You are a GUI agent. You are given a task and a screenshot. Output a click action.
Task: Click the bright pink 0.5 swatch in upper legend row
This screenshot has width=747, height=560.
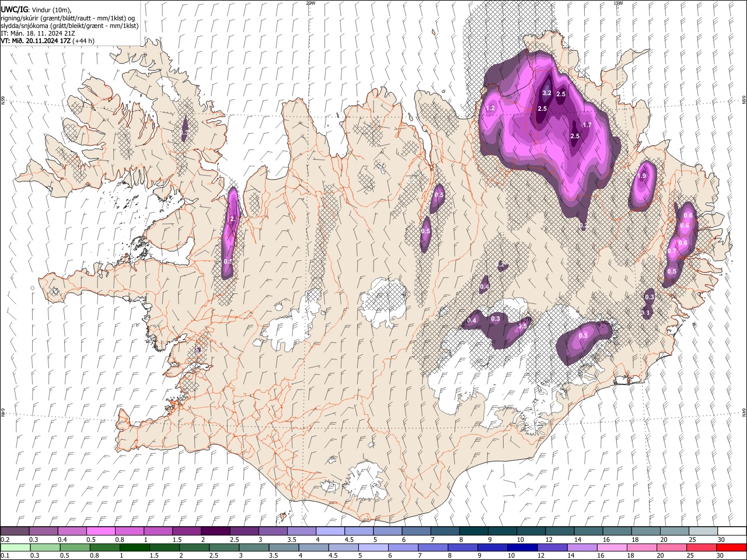coord(100,531)
